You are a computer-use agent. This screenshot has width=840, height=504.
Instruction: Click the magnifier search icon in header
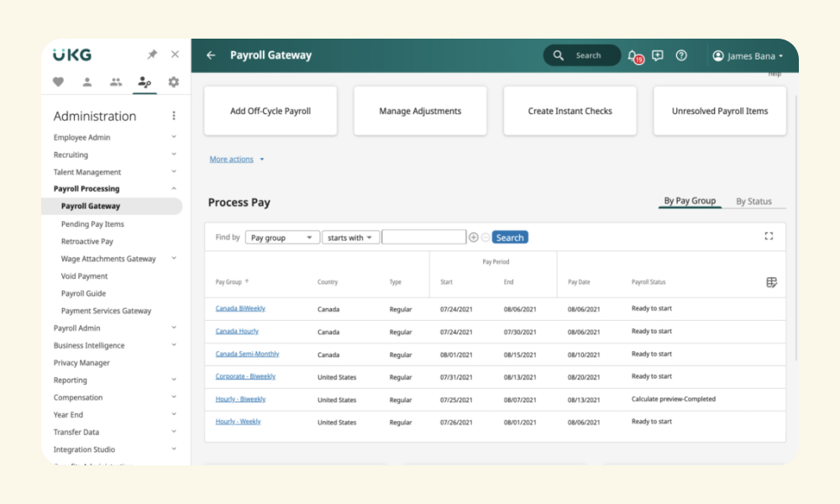(x=559, y=55)
